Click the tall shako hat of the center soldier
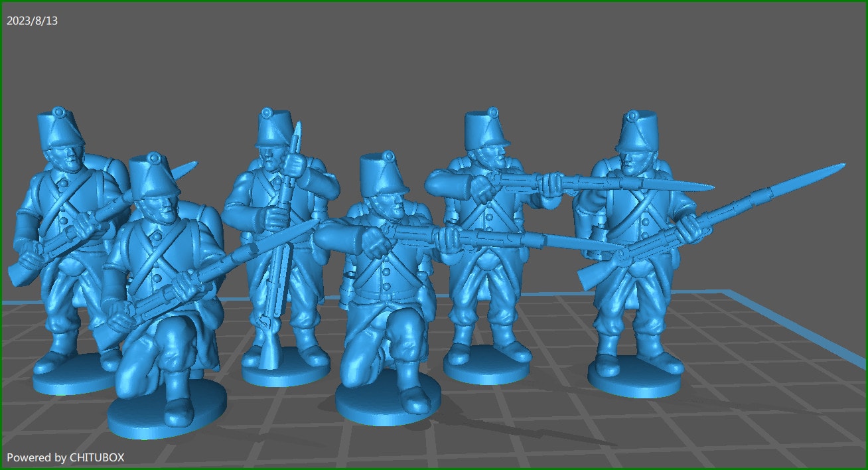The height and width of the screenshot is (470, 868). point(382,176)
